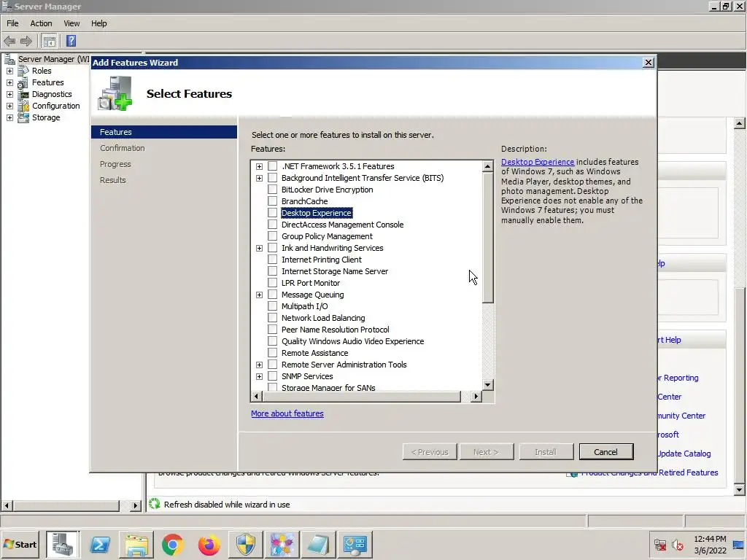Launch Firefox from the taskbar
The image size is (747, 560).
tap(209, 544)
